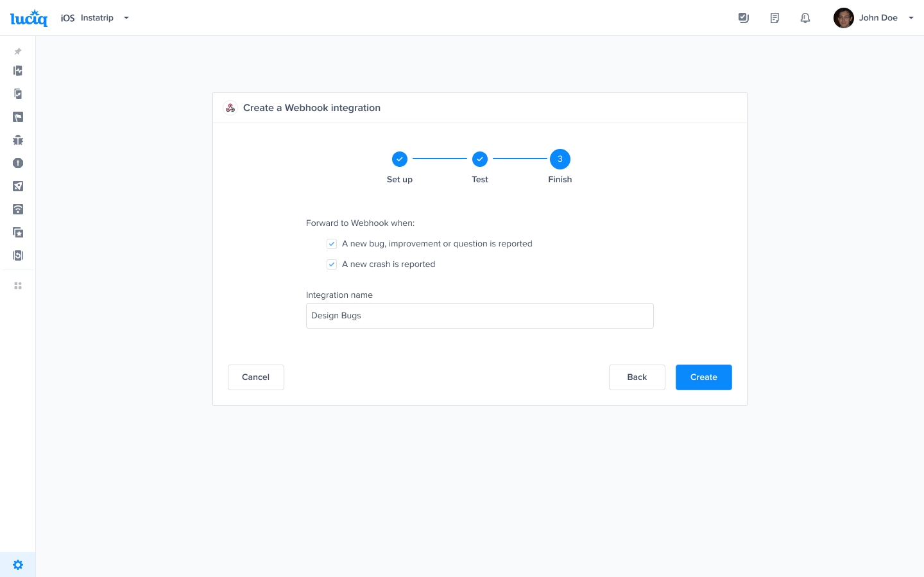The width and height of the screenshot is (924, 577).
Task: Open the bug icon in the sidebar
Action: pyautogui.click(x=18, y=140)
